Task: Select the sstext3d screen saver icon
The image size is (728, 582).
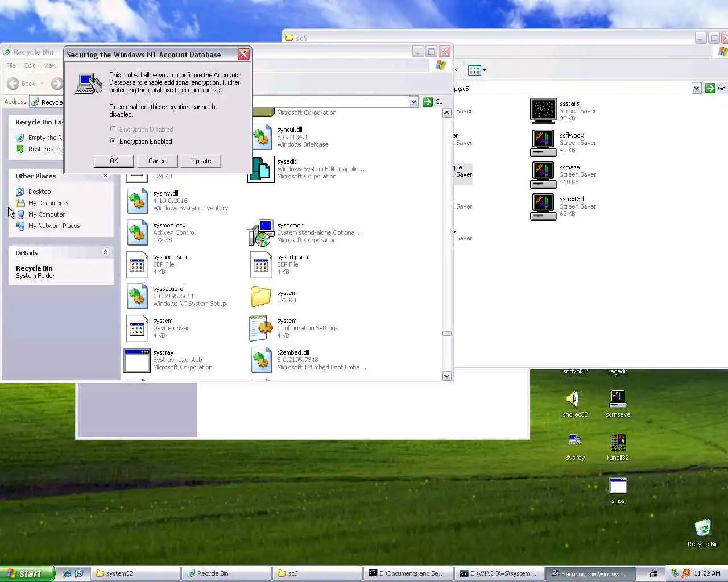Action: coord(543,206)
